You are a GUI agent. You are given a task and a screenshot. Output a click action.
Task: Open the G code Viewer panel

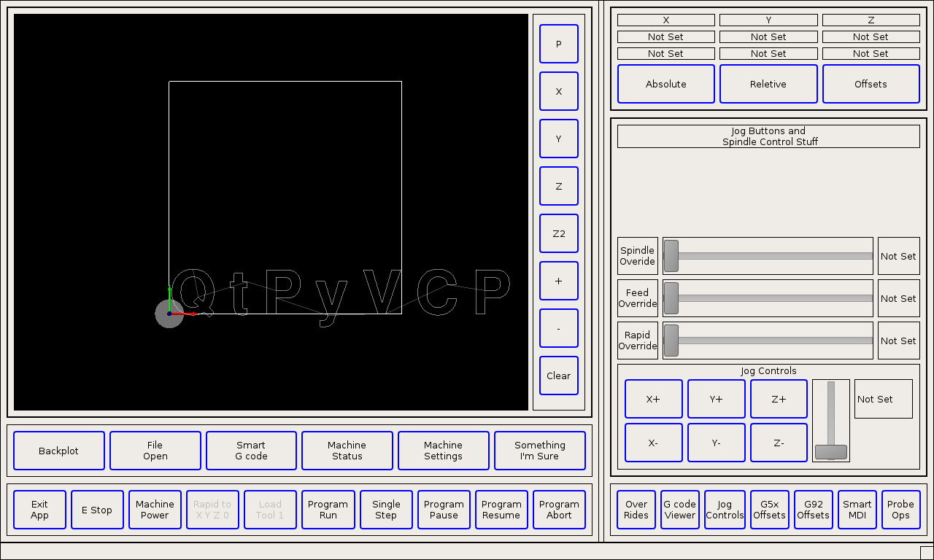tap(680, 510)
